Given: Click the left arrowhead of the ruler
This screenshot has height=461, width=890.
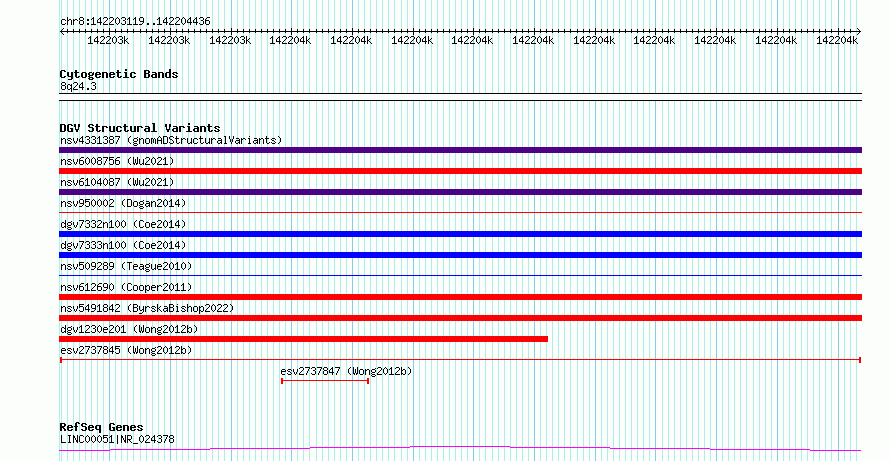Looking at the screenshot, I should [62, 32].
